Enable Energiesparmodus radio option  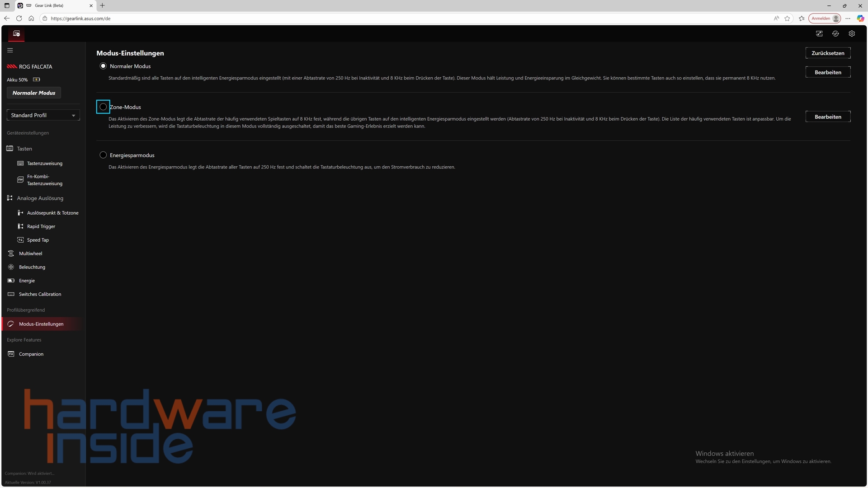tap(103, 155)
